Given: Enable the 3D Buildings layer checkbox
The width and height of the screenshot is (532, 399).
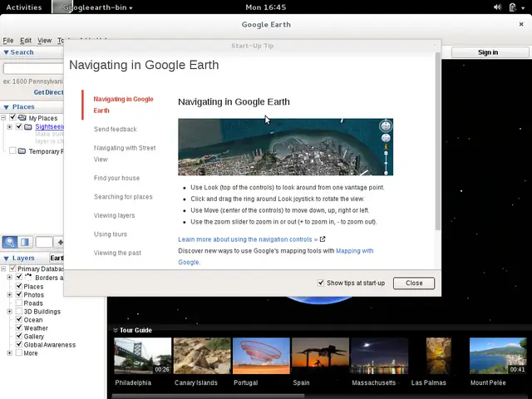Looking at the screenshot, I should click(x=19, y=311).
